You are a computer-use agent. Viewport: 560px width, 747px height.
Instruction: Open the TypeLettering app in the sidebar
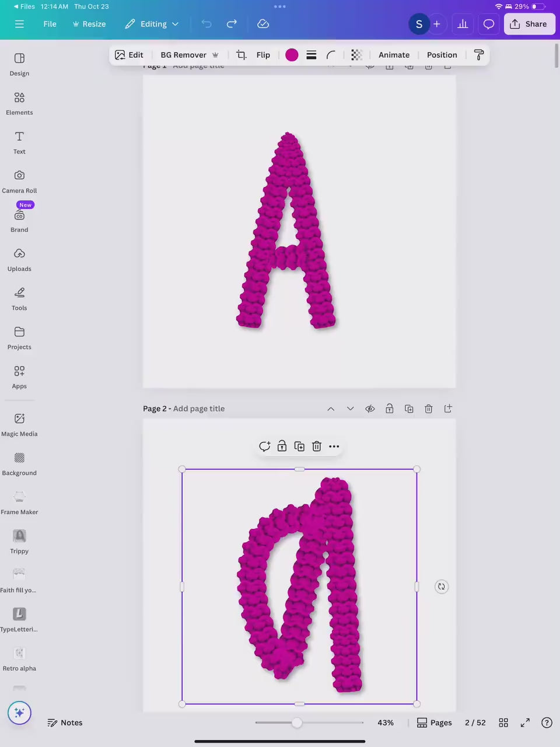coord(19,619)
